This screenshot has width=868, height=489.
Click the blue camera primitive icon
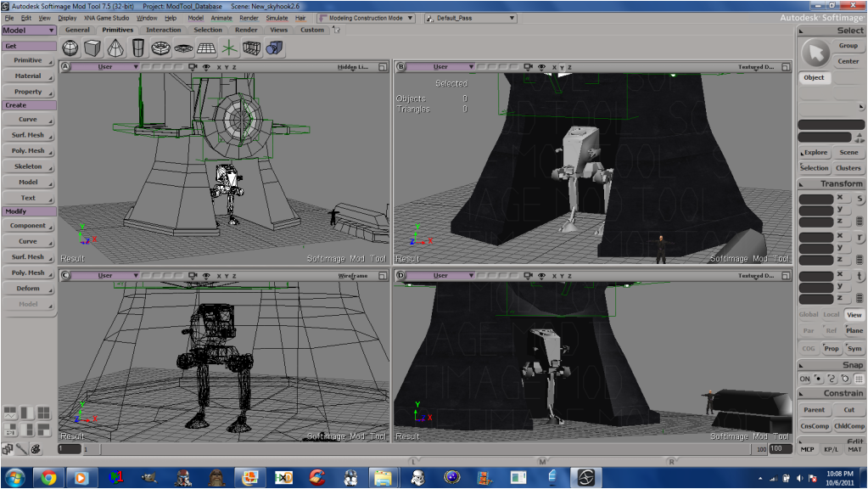pos(274,48)
